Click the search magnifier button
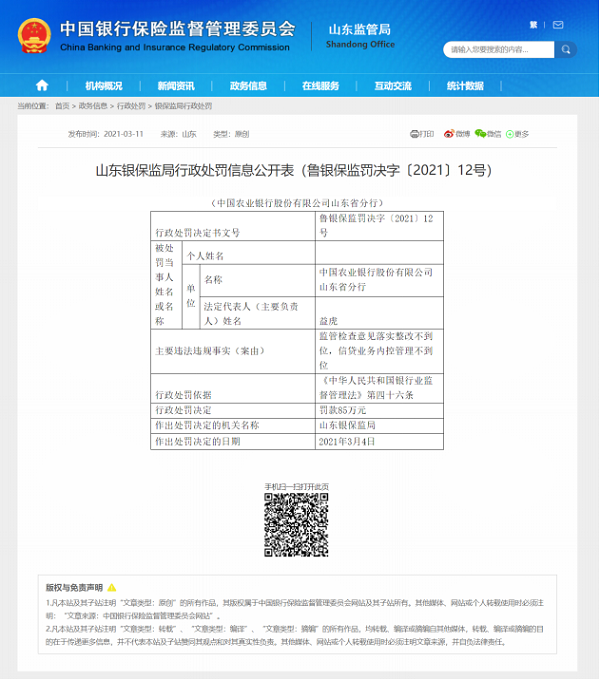This screenshot has height=680, width=600. tap(566, 49)
